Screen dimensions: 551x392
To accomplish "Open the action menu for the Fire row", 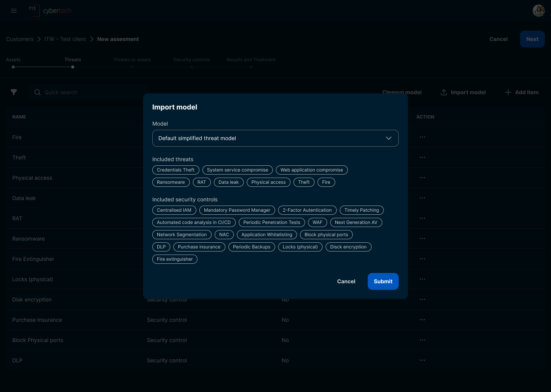I will pyautogui.click(x=422, y=137).
